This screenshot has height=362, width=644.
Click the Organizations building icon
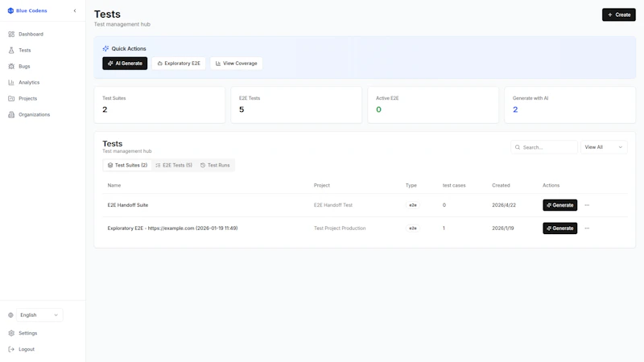pos(11,114)
